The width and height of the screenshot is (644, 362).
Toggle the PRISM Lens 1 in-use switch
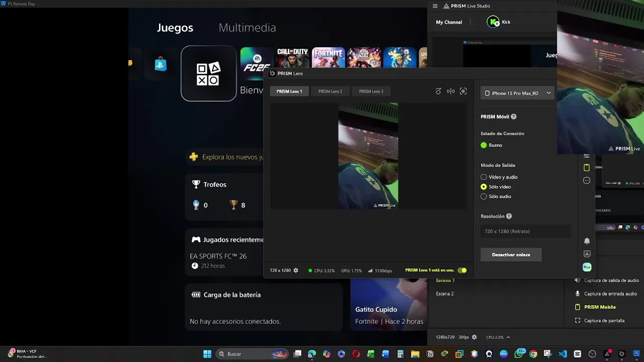coord(462,270)
